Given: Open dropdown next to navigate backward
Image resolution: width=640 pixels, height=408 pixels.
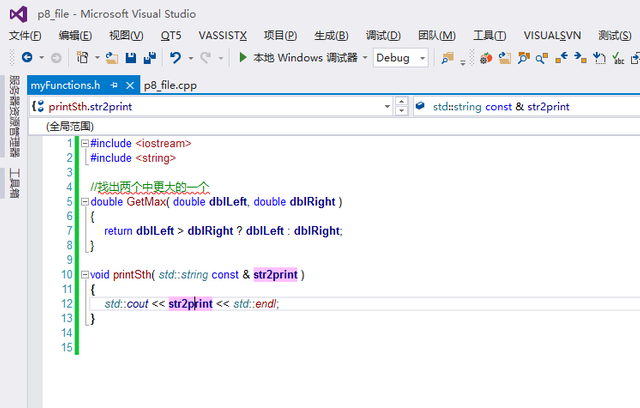Looking at the screenshot, I should click(41, 58).
